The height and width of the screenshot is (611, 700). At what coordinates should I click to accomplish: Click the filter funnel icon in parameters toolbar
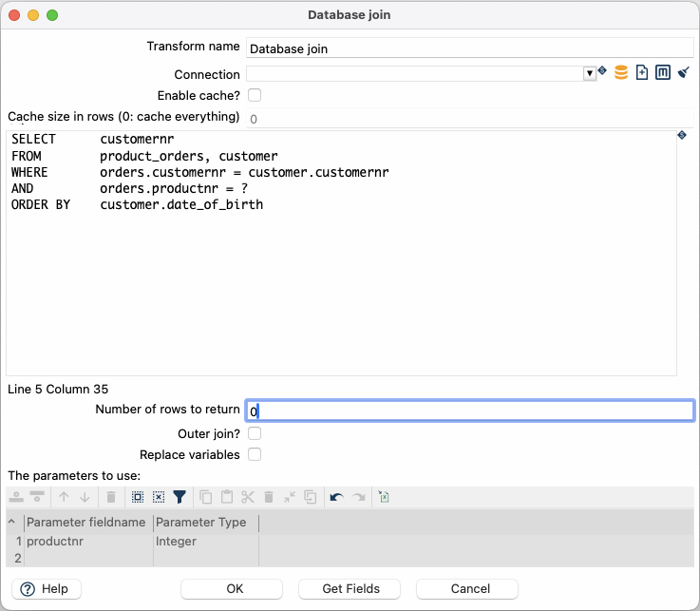(x=180, y=497)
